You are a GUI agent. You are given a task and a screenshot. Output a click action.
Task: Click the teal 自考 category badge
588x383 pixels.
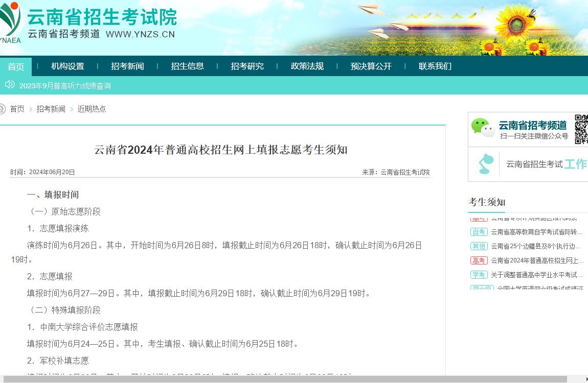click(x=479, y=232)
